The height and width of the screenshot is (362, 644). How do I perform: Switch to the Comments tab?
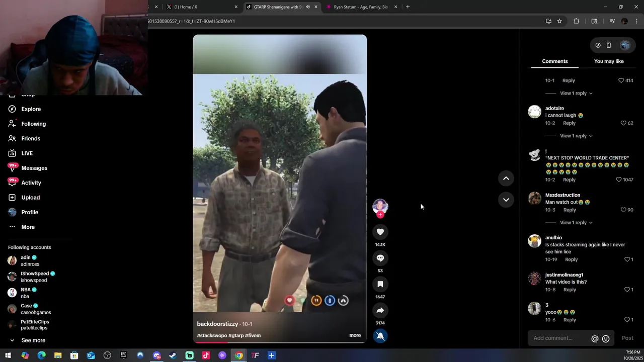tap(554, 61)
